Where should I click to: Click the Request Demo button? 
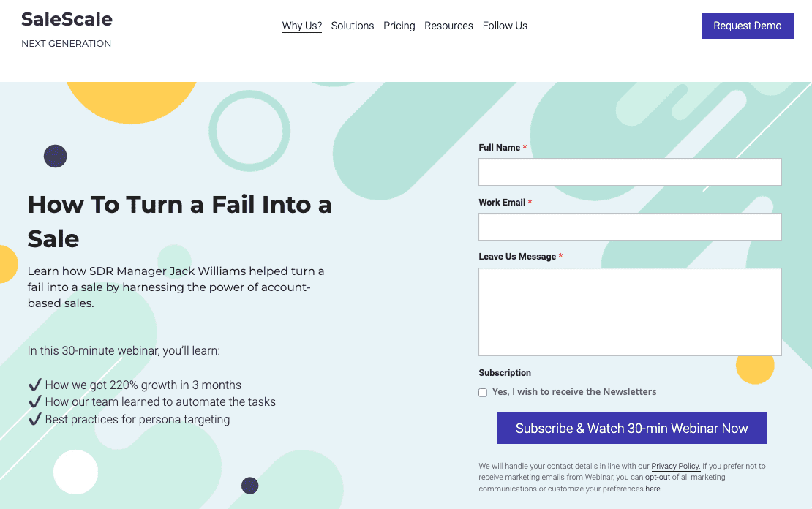point(747,26)
